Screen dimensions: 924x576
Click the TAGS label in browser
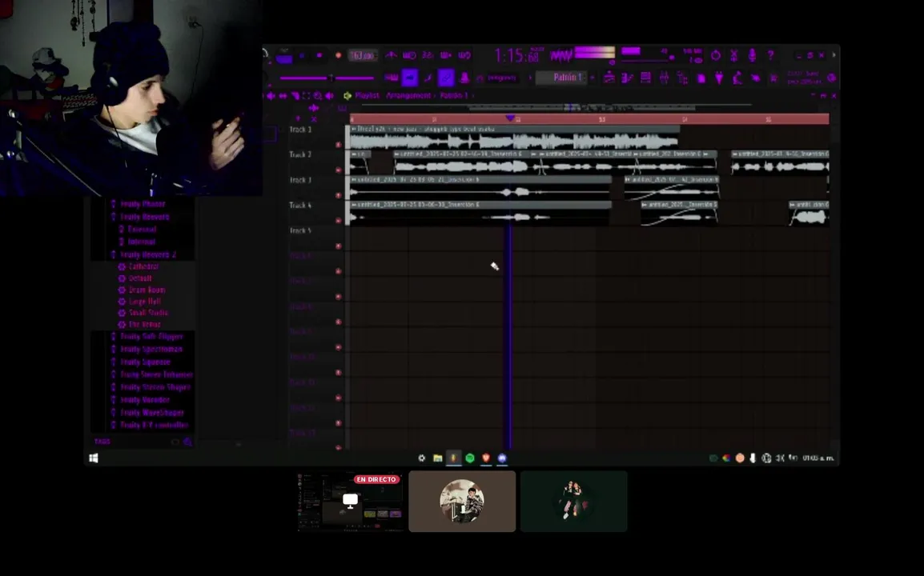point(102,442)
